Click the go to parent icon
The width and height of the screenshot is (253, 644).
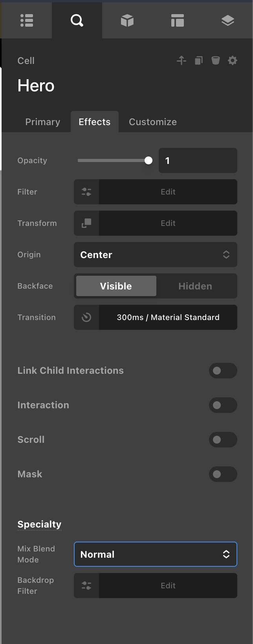[x=181, y=60]
